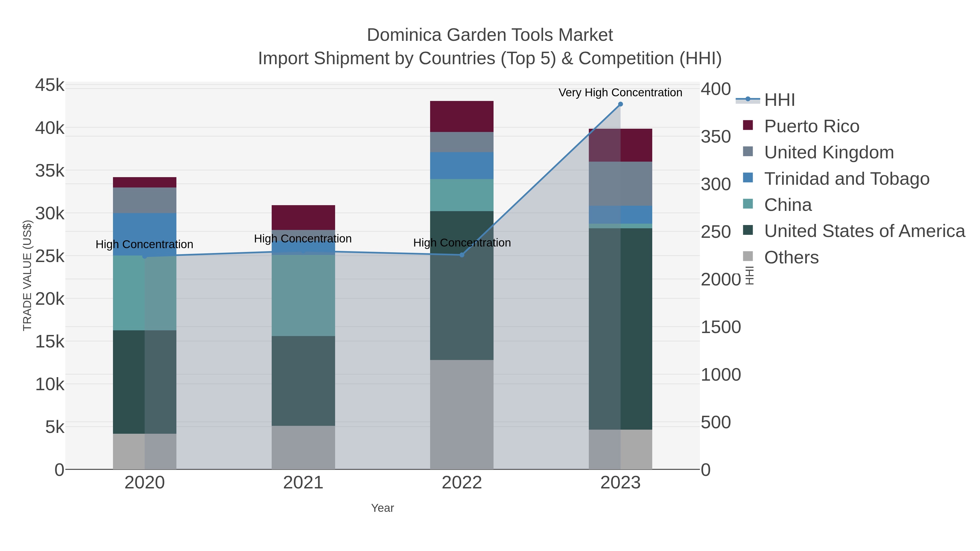This screenshot has width=980, height=551.
Task: Click the 2021 Puerto Rico bar segment
Action: click(303, 217)
